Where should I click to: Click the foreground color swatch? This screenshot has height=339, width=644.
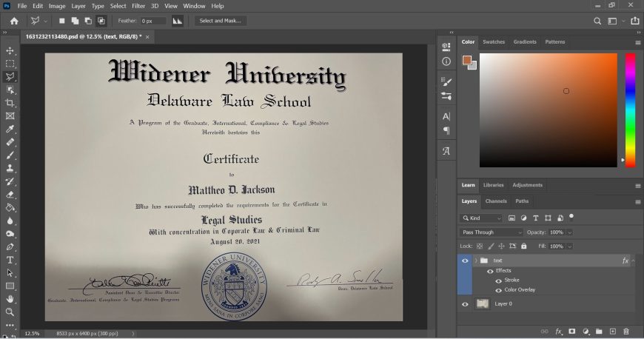coord(466,60)
